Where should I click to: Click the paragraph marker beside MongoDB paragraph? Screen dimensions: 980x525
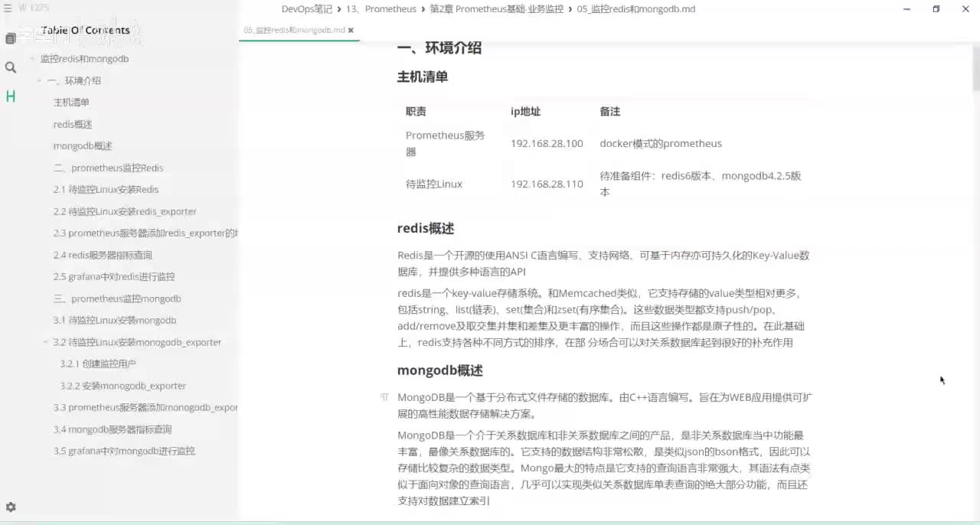point(384,398)
